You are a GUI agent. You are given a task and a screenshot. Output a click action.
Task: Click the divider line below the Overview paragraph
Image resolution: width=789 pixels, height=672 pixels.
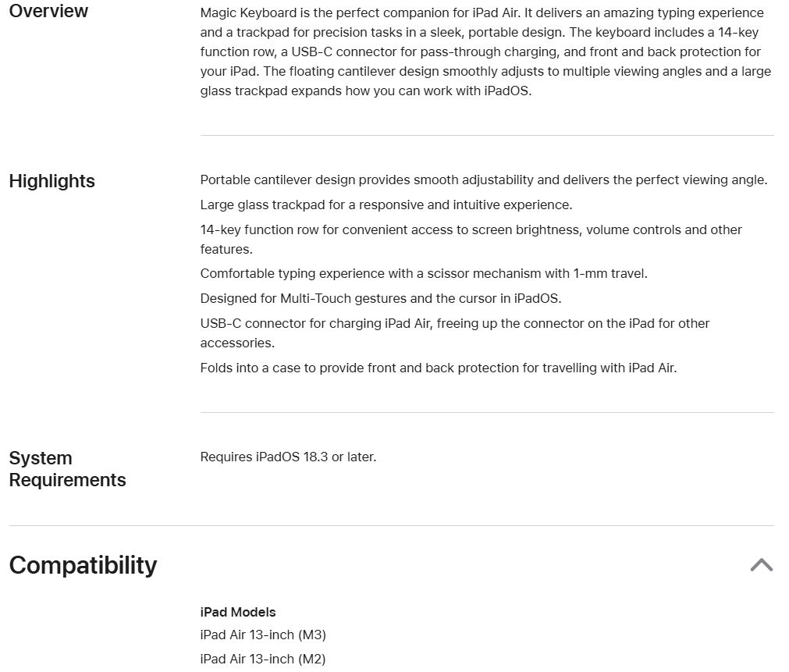click(487, 136)
